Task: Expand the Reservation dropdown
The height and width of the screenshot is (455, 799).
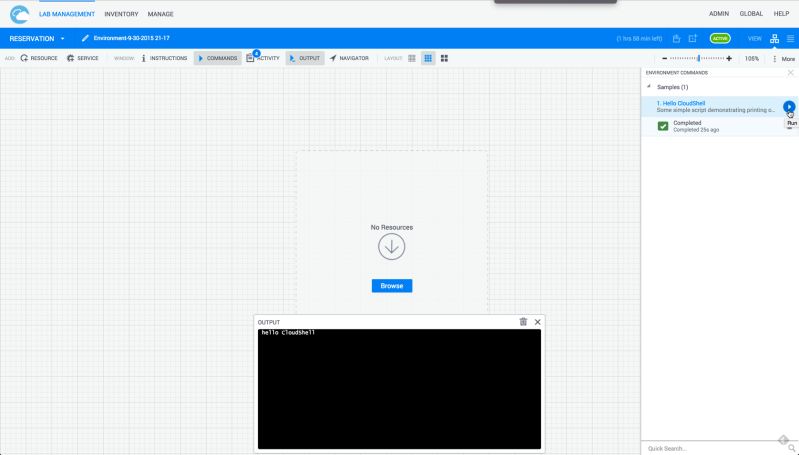Action: (x=37, y=39)
